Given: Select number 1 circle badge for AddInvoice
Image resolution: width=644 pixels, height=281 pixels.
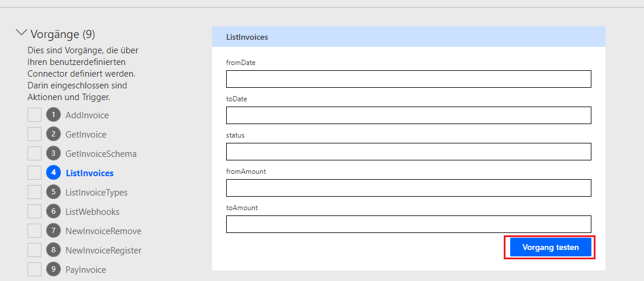Looking at the screenshot, I should tap(53, 115).
